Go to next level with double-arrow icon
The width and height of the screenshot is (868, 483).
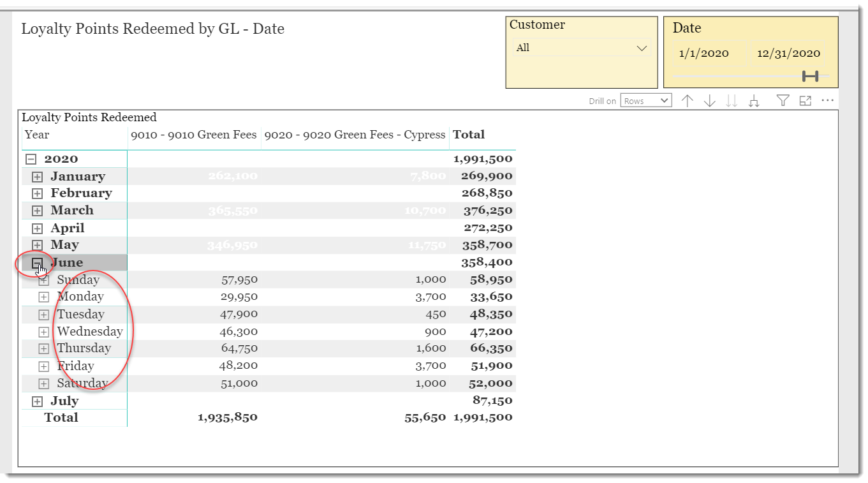732,101
